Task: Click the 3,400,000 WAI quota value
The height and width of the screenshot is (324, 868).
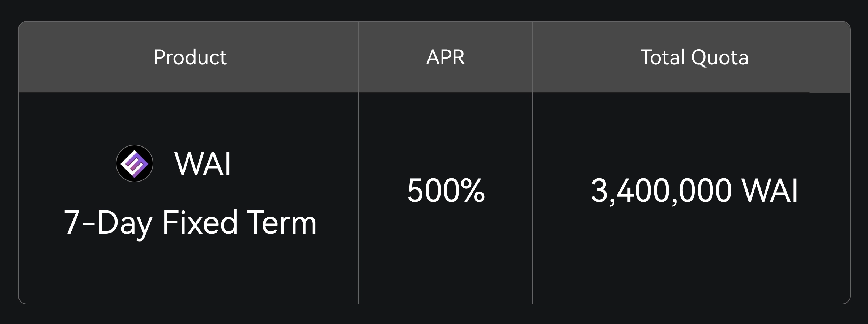Action: (694, 190)
